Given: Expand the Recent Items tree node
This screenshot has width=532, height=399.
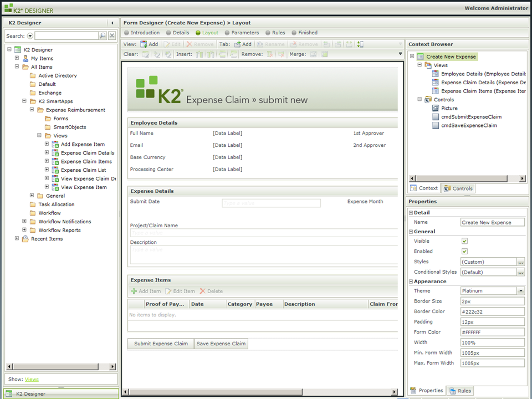Looking at the screenshot, I should click(x=17, y=238).
